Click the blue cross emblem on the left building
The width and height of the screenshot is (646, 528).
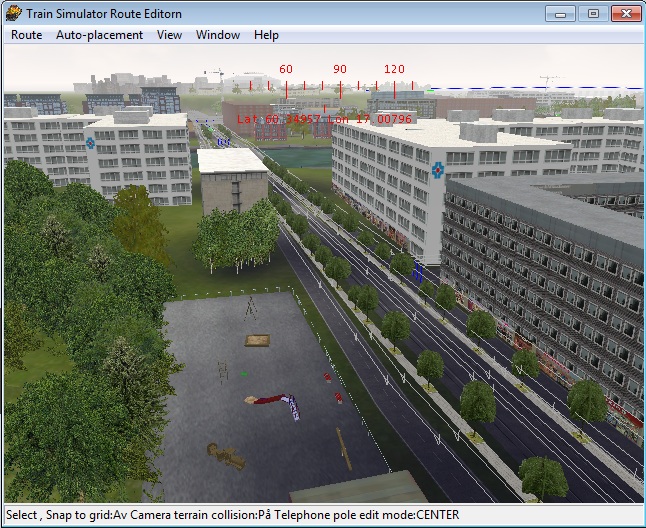[90, 143]
